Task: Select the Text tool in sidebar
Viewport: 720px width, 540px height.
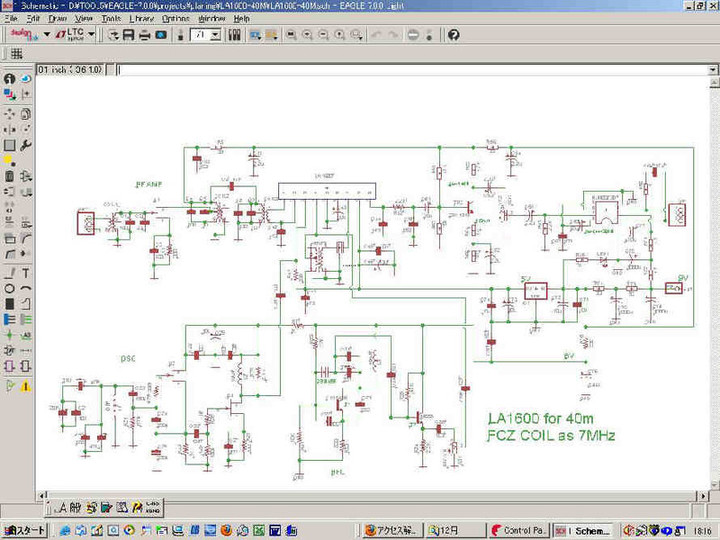Action: [25, 273]
